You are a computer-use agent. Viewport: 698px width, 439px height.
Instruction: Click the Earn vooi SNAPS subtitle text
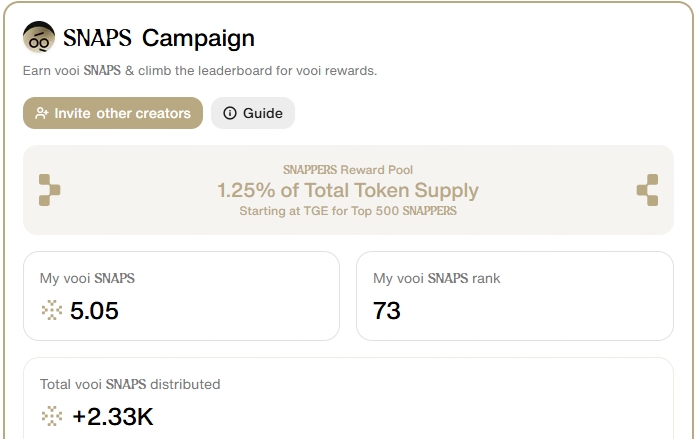point(200,70)
